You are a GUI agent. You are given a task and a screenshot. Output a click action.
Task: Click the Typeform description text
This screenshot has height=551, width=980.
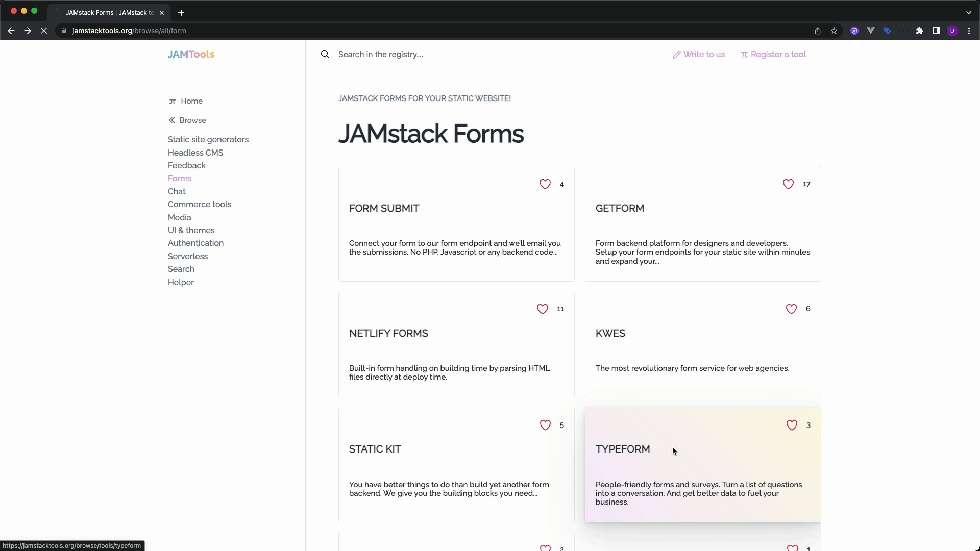699,493
